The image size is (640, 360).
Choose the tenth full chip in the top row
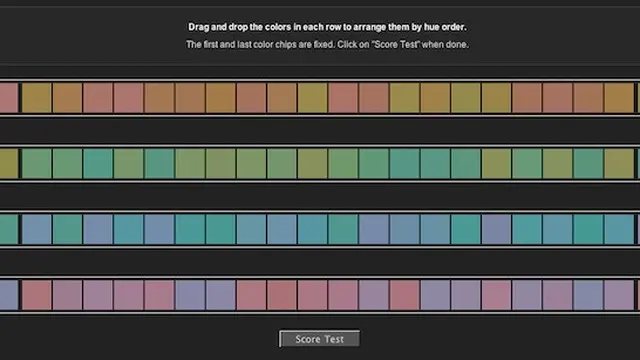click(312, 98)
